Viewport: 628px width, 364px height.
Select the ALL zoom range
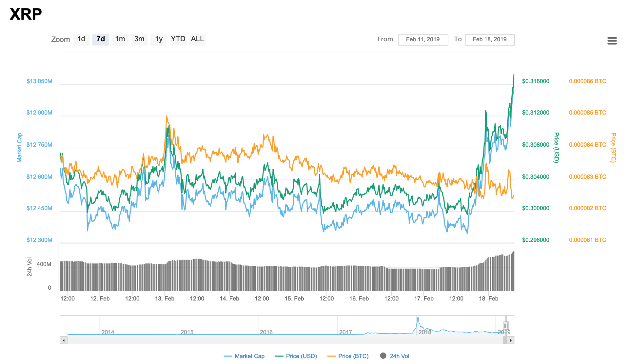tap(197, 39)
